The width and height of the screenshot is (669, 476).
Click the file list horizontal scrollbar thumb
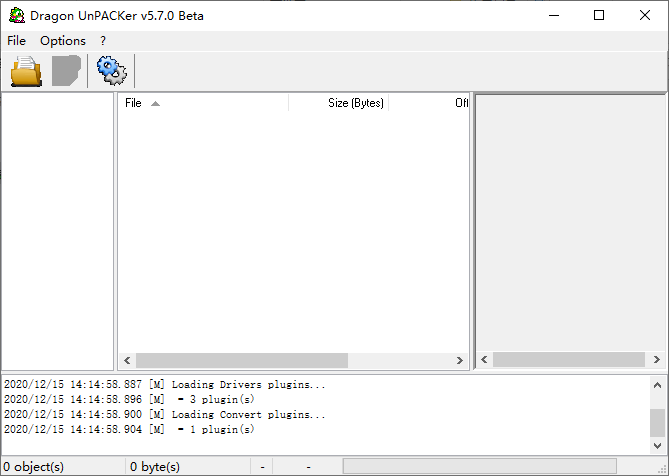[242, 360]
